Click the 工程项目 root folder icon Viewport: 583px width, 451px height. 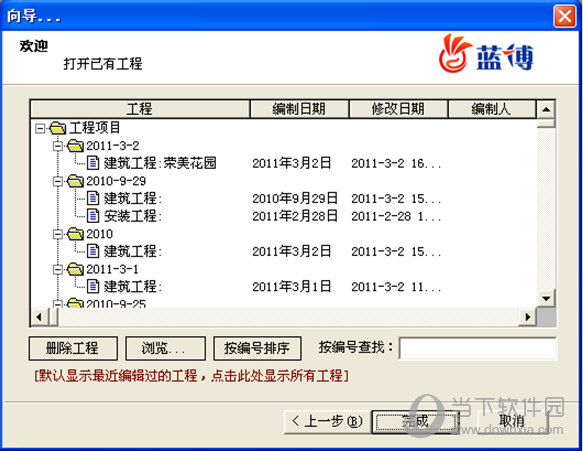click(58, 128)
